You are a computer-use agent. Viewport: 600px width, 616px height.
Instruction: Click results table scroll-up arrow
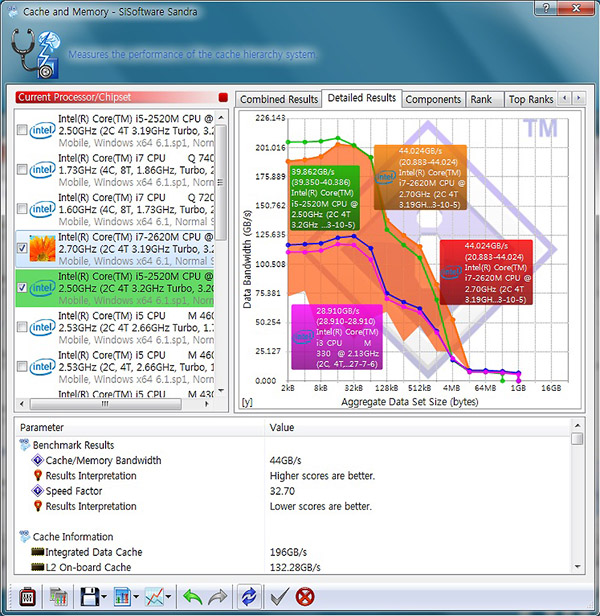pos(577,425)
